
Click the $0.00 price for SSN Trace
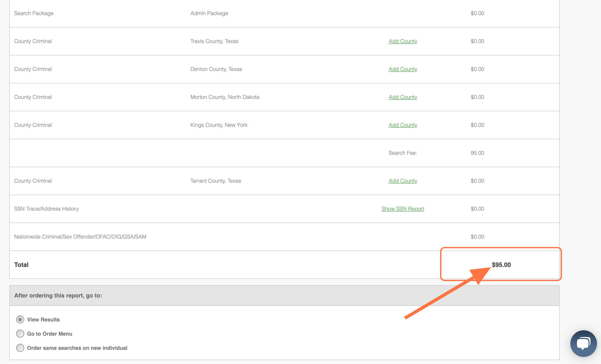pos(477,209)
